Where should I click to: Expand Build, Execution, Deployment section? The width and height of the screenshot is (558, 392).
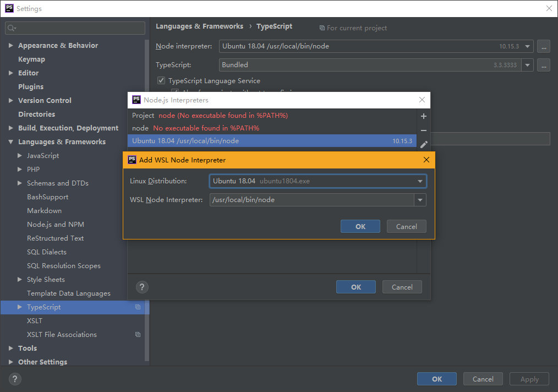pyautogui.click(x=10, y=128)
